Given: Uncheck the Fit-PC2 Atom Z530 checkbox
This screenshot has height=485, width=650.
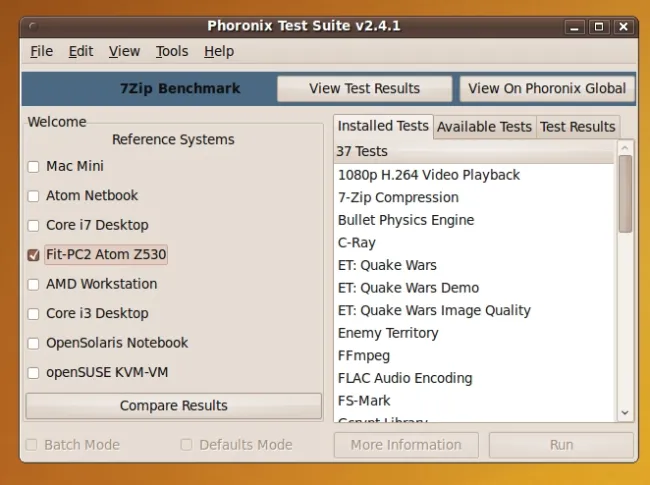Looking at the screenshot, I should tap(33, 255).
